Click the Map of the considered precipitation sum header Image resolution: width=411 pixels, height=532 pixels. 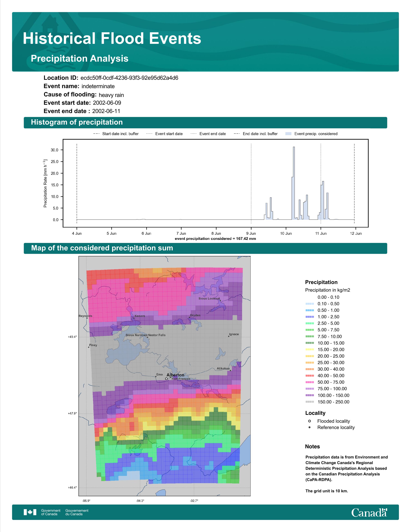pyautogui.click(x=102, y=248)
